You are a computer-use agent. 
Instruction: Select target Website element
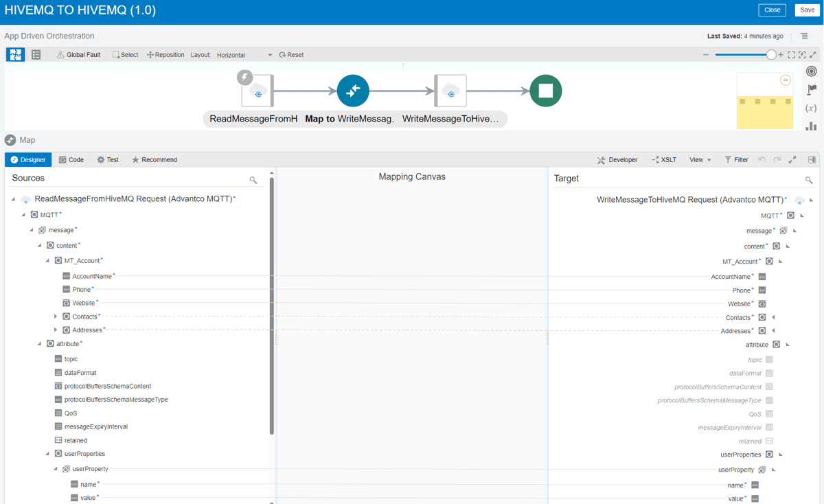coord(740,303)
